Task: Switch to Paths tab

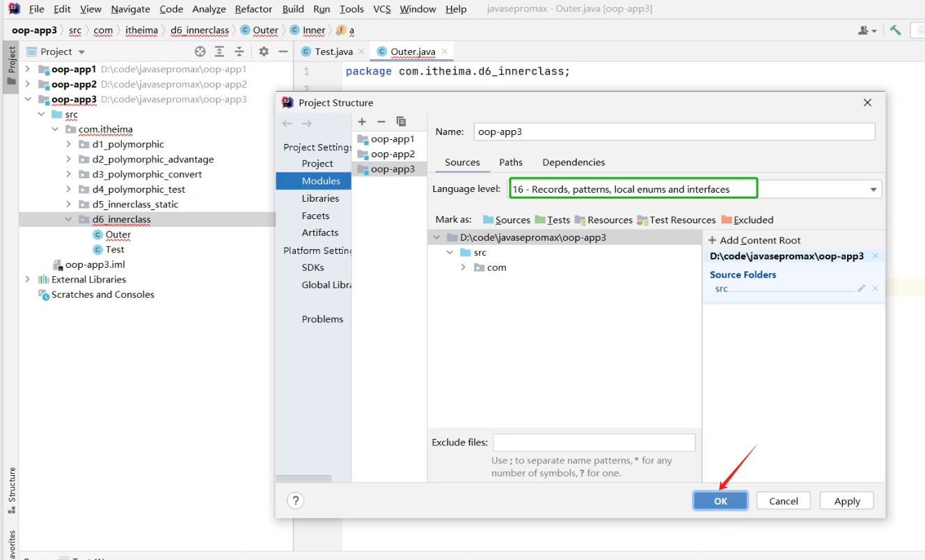Action: click(x=511, y=162)
